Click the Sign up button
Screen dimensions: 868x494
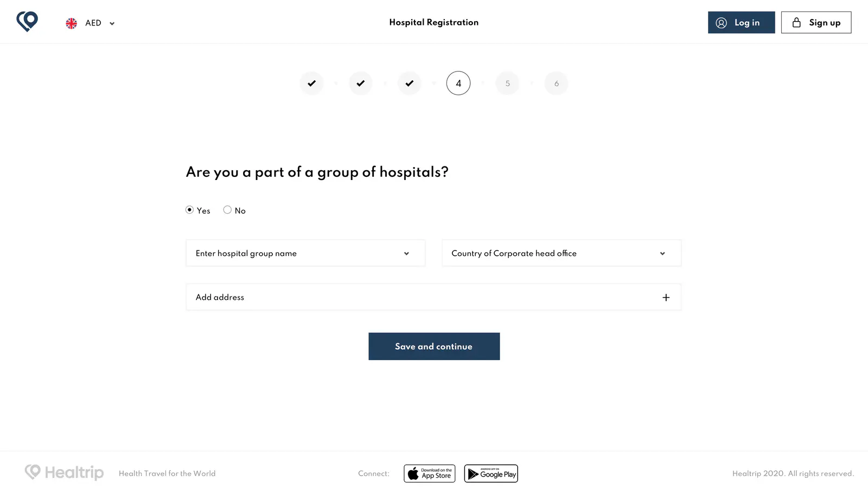click(816, 23)
